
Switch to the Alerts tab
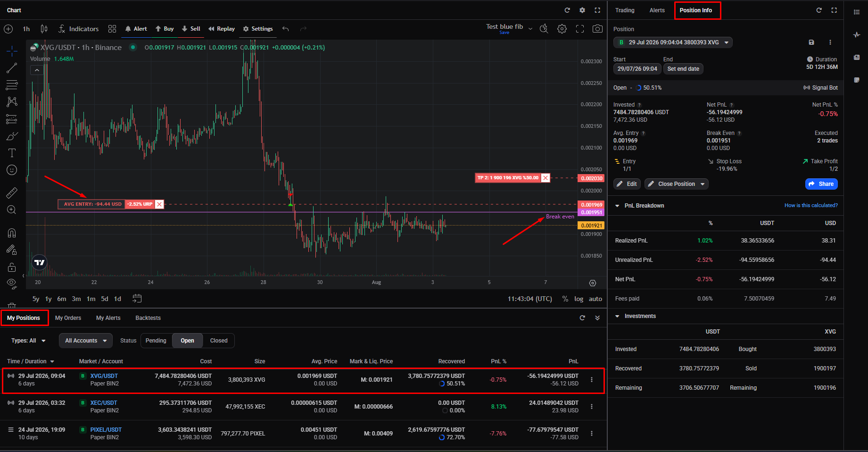[657, 10]
